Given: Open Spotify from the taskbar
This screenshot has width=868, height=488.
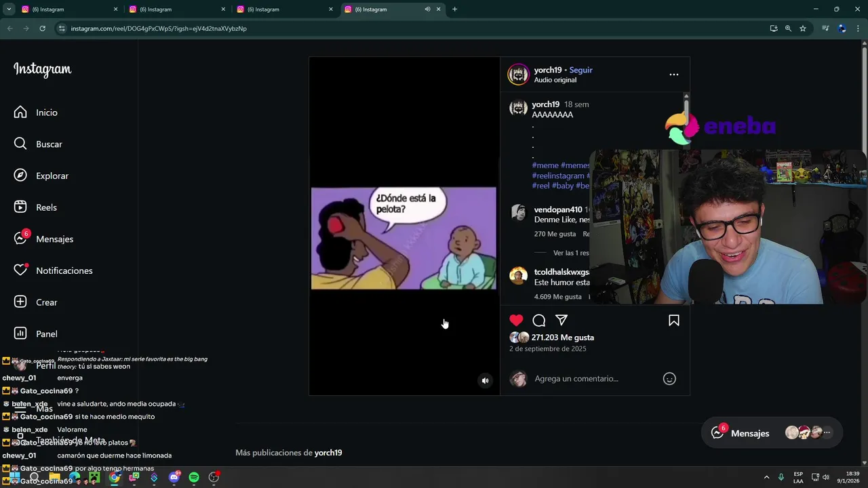Looking at the screenshot, I should [194, 477].
